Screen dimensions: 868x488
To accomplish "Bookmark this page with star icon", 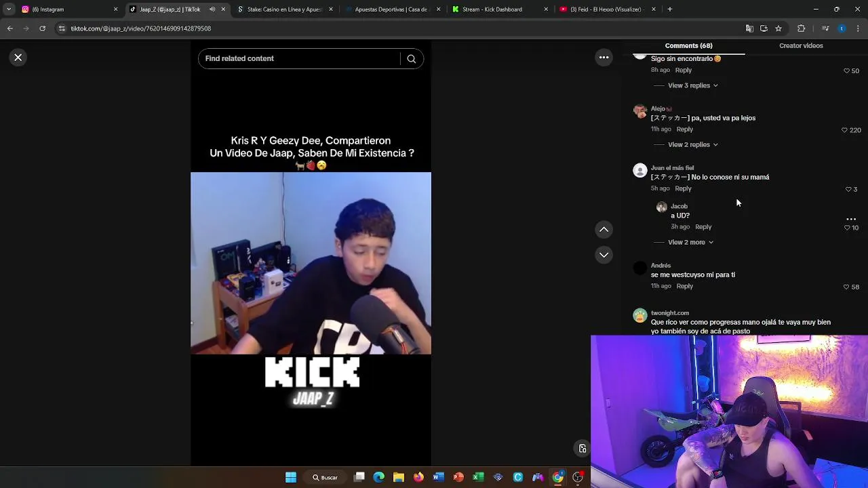I will point(778,28).
